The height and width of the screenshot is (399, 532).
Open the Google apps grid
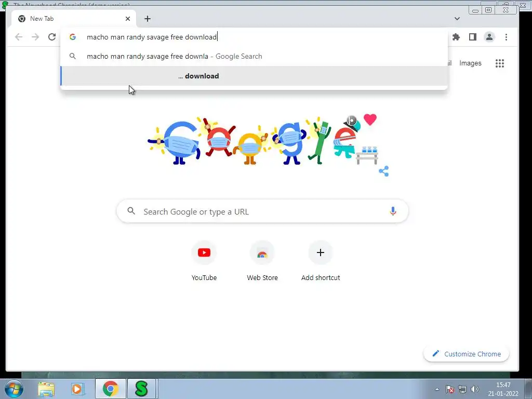tap(499, 63)
